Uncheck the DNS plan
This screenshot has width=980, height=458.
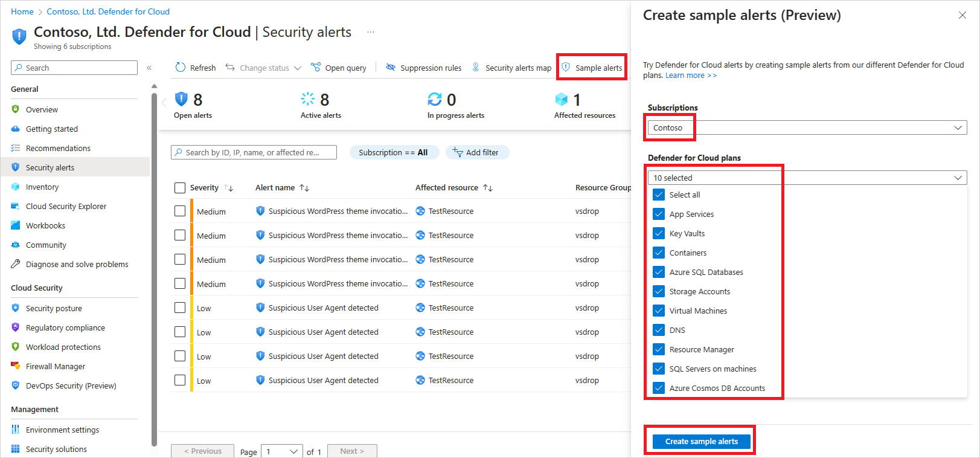pyautogui.click(x=659, y=330)
